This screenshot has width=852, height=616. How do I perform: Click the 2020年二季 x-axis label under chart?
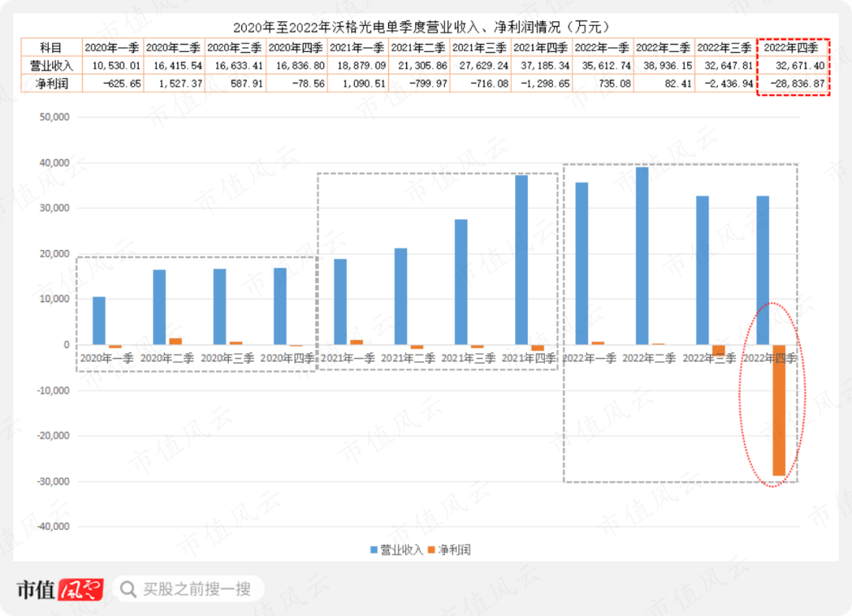[167, 358]
